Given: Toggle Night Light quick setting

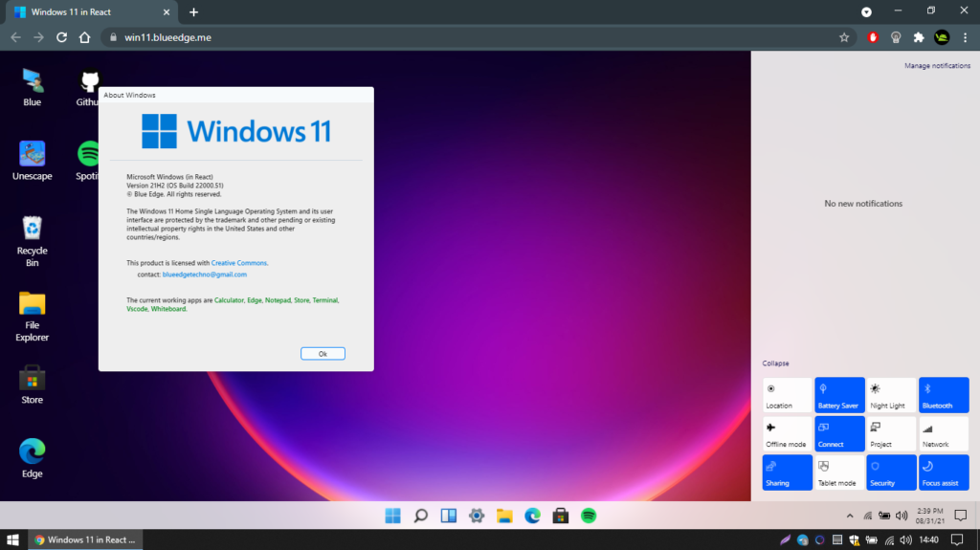Looking at the screenshot, I should coord(891,395).
